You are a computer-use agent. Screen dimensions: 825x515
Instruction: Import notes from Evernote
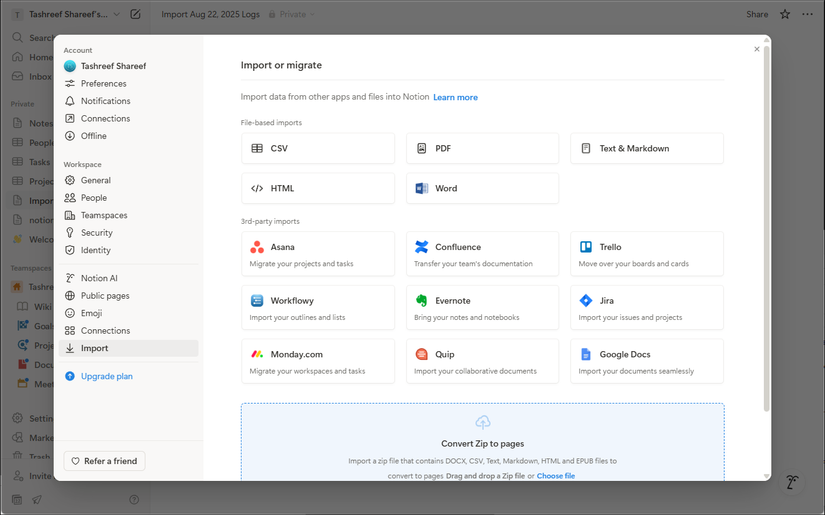click(x=482, y=308)
